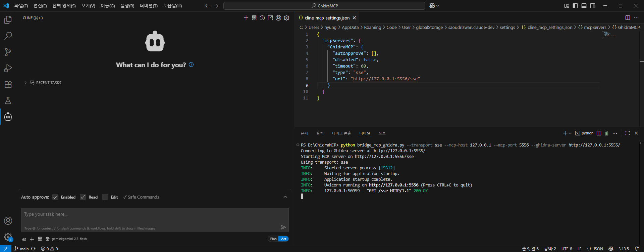The height and width of the screenshot is (252, 644).
Task: Open Accounts menu in activity bar
Action: (x=8, y=221)
